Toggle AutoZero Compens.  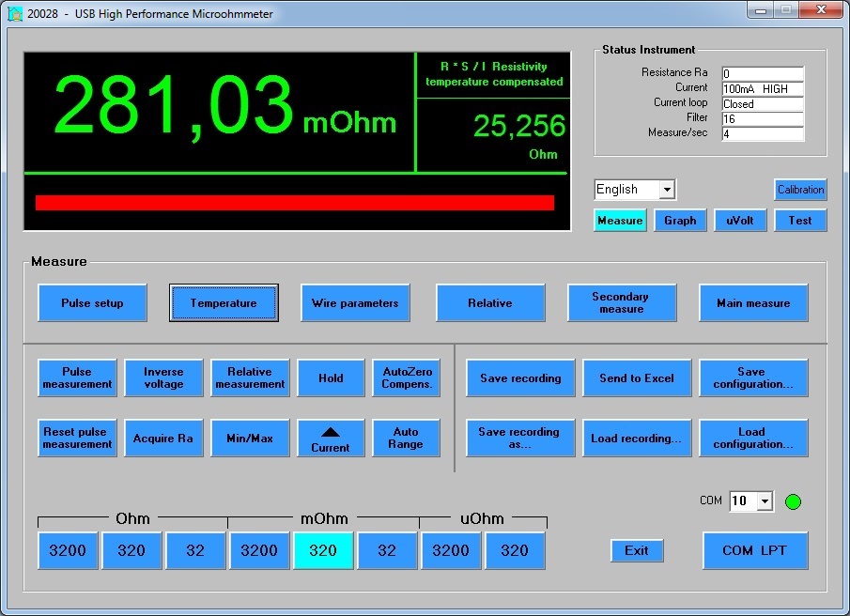(406, 378)
